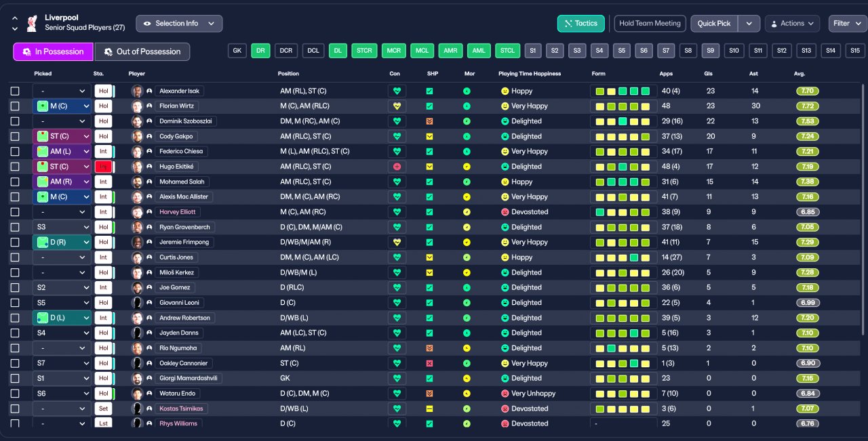Open Harvey Elliott's player profile link
Screen dimensions: 868x441
(179, 212)
